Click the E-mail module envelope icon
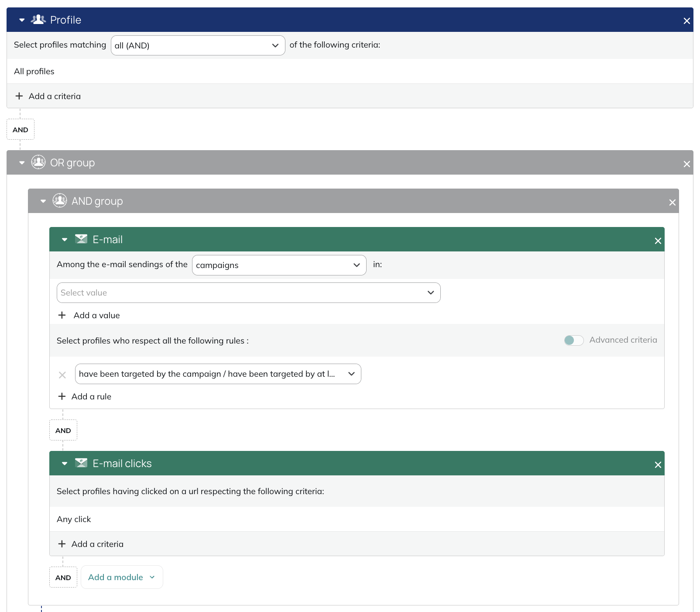Screen dimensions: 700x612 point(81,239)
